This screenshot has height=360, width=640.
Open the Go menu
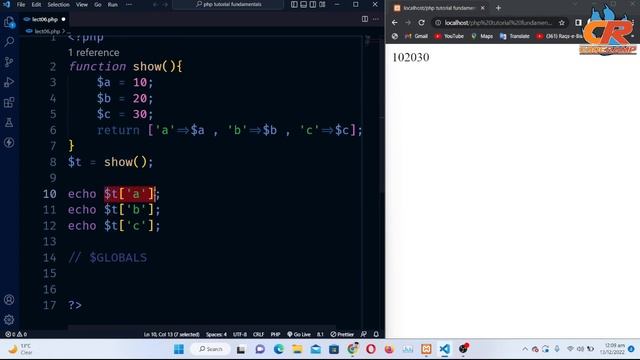coord(98,4)
